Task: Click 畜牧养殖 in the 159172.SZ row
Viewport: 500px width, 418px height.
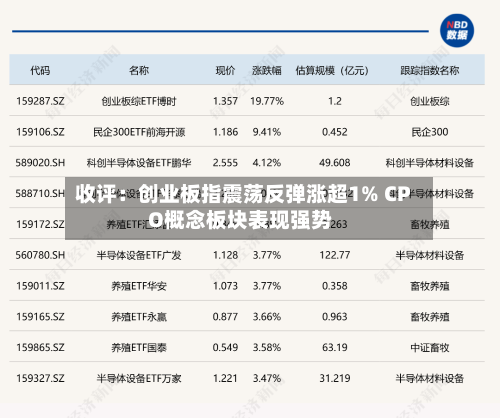Action: (430, 224)
